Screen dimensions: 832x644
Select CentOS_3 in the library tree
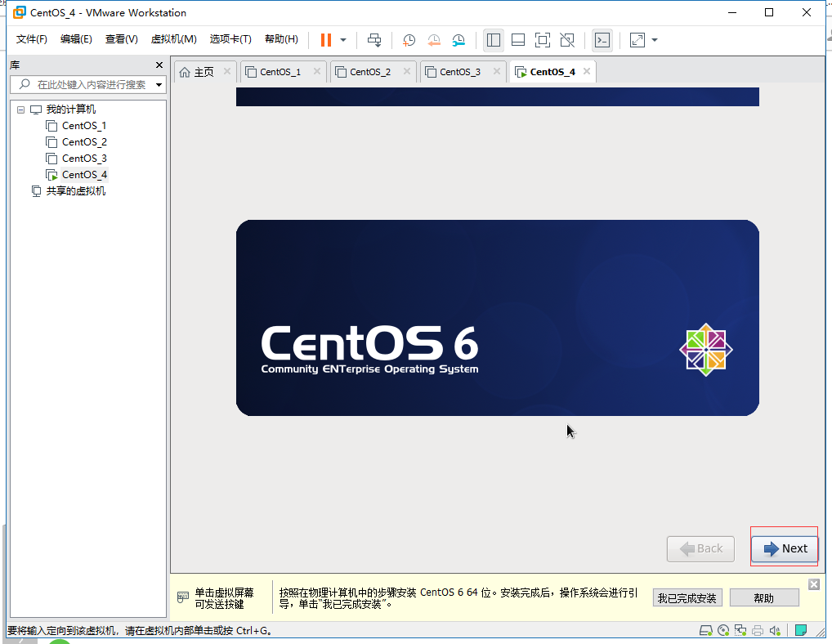[x=84, y=159]
